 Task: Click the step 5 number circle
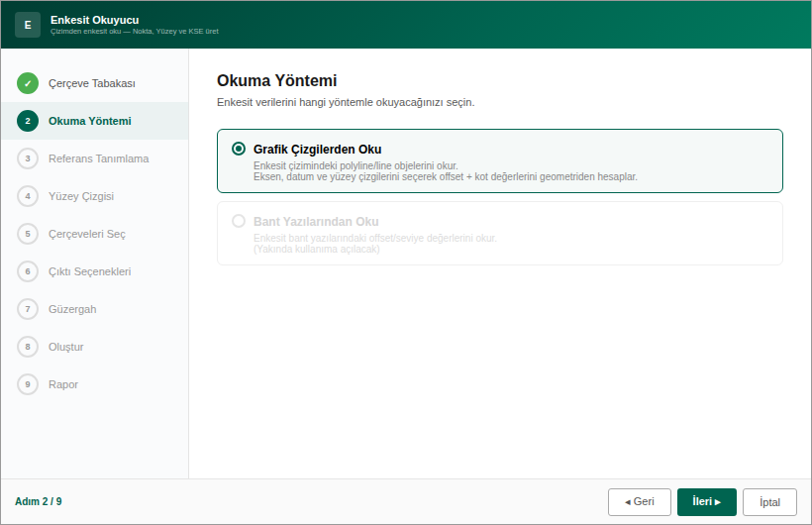28,234
